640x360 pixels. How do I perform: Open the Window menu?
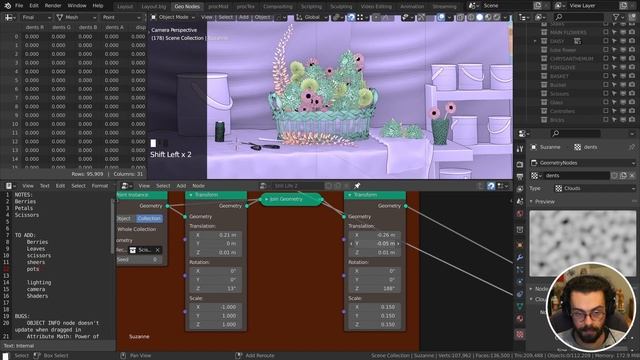tap(77, 6)
